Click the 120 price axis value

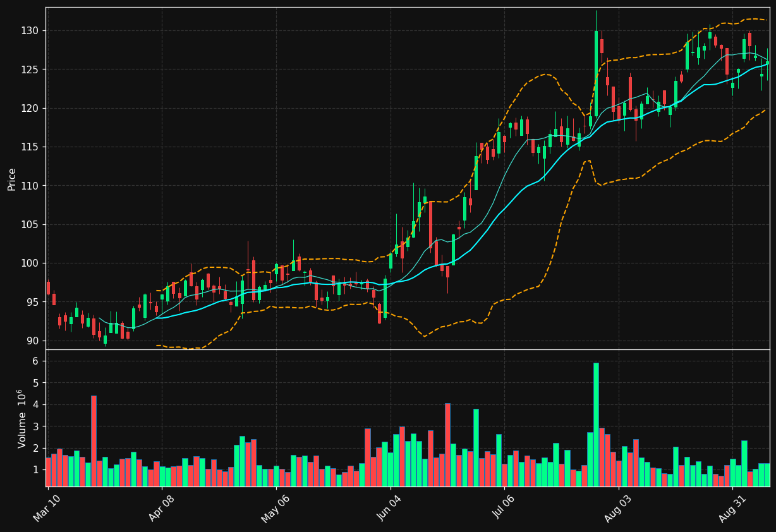pyautogui.click(x=30, y=109)
